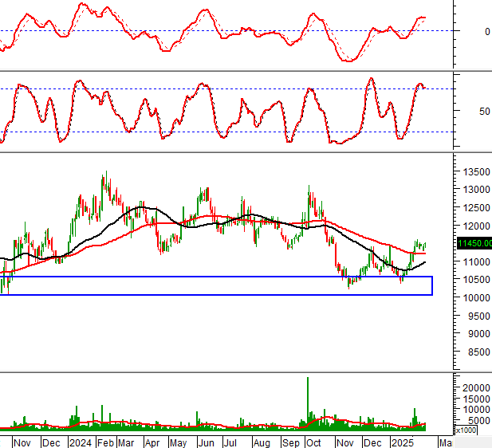The image size is (492, 448).
Task: Select the 13500 price axis label
Action: (x=477, y=172)
